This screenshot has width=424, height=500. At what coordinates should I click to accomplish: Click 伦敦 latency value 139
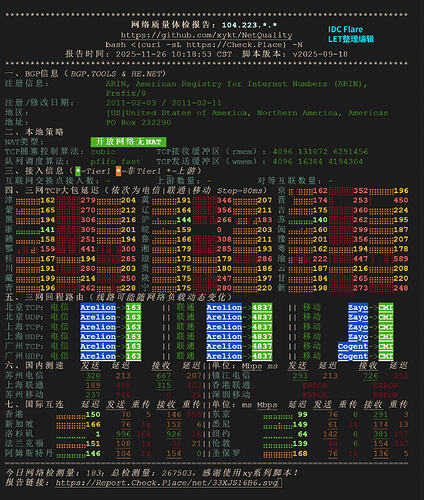300,444
